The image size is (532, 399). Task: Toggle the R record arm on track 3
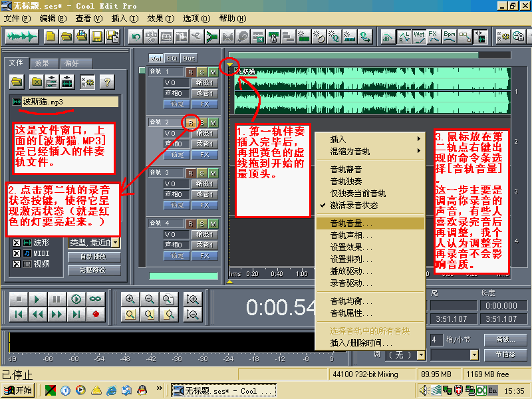[190, 174]
